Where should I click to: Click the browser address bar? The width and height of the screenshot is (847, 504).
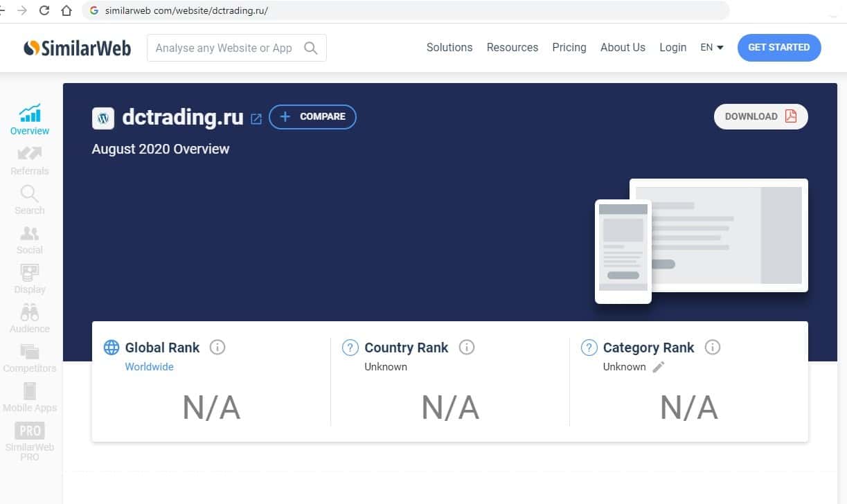tap(406, 10)
